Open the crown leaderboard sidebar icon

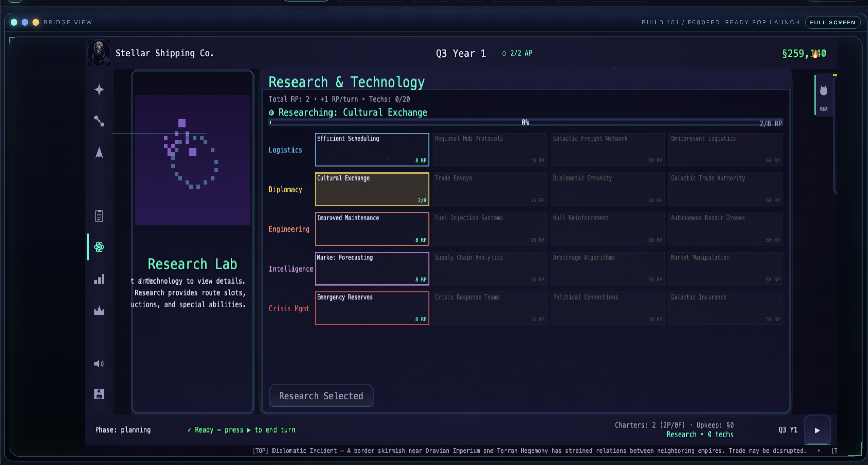[x=99, y=310]
